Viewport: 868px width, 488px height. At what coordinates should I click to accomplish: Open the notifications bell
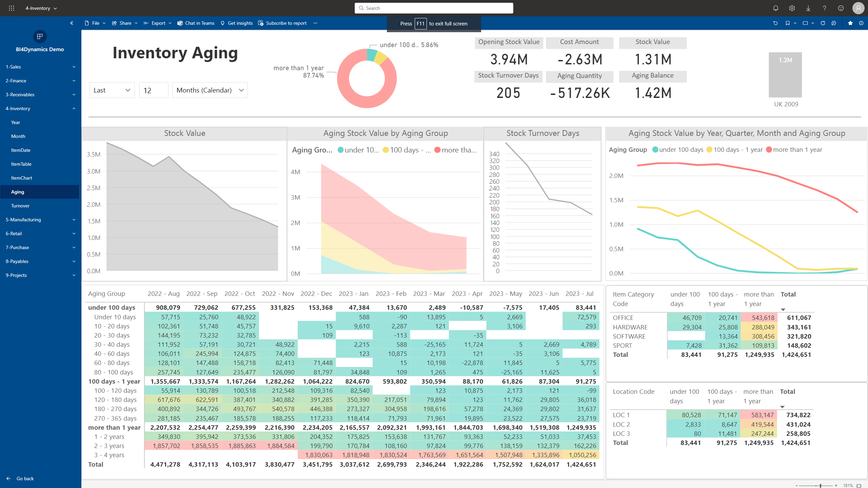pos(775,8)
